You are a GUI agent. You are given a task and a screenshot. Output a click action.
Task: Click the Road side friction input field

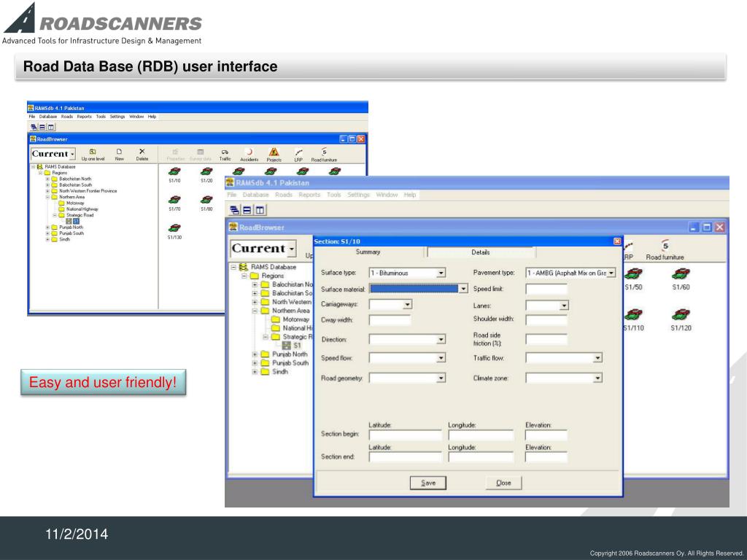[x=546, y=340]
